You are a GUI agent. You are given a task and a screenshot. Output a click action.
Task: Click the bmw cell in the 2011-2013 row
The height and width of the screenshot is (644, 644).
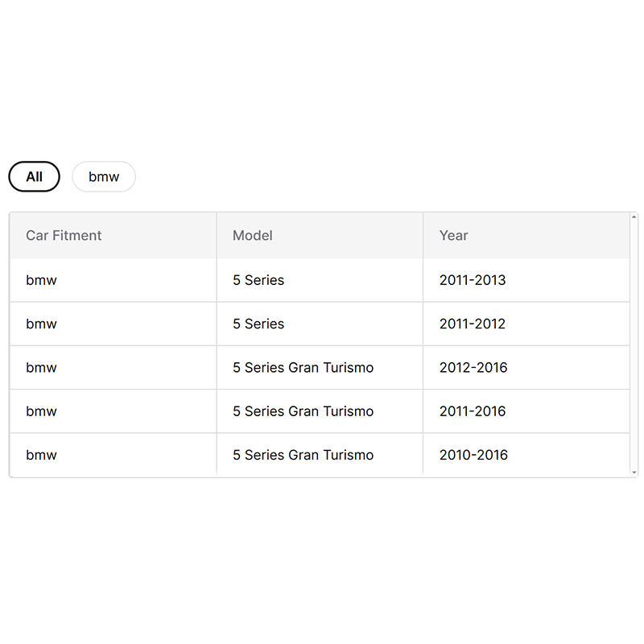42,280
